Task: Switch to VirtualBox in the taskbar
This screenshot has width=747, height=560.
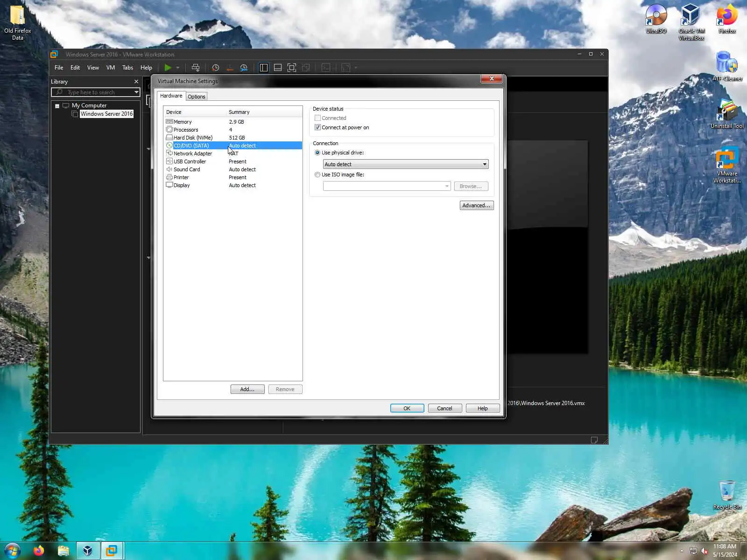Action: tap(87, 551)
